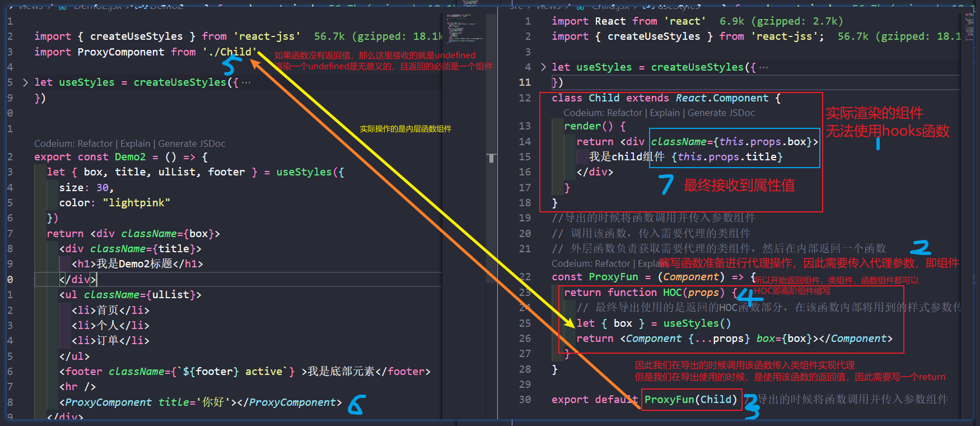
Task: Click the render() method name
Action: tap(582, 126)
